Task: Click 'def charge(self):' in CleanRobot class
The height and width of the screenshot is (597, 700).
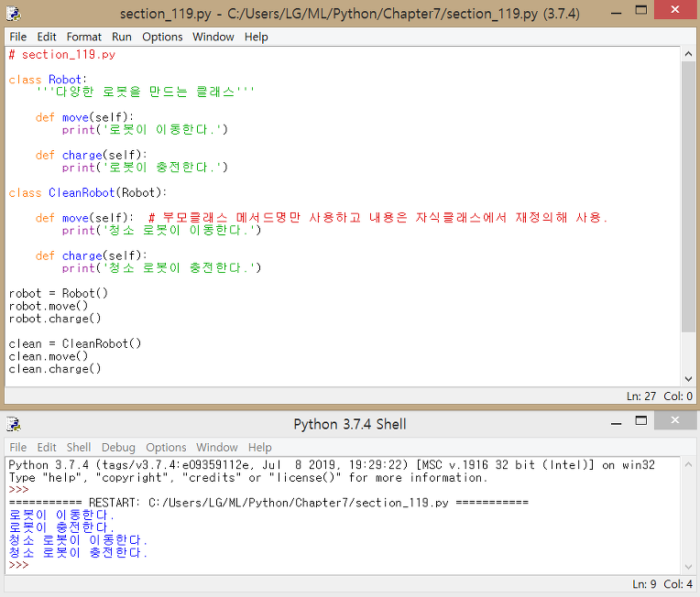Action: point(91,255)
